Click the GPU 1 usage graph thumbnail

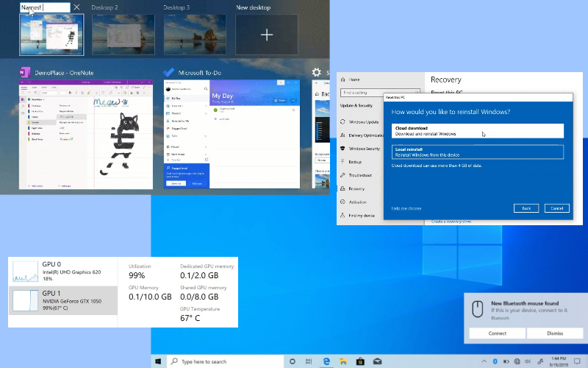point(25,300)
